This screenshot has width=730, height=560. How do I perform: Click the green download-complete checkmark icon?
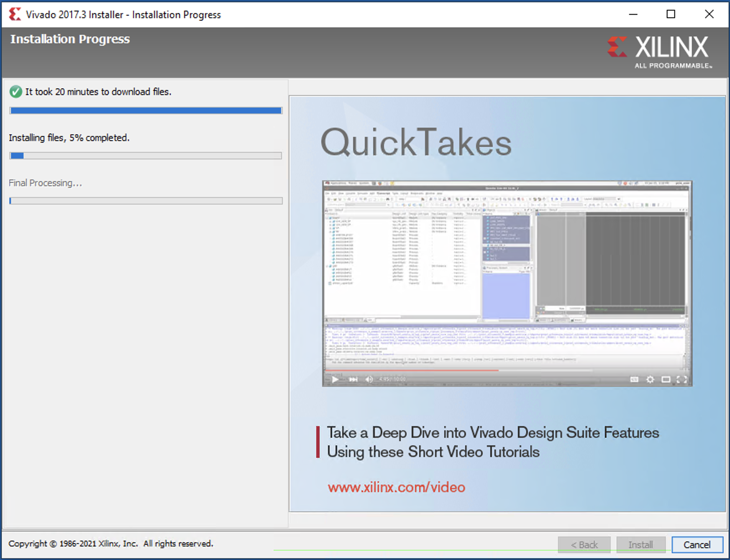click(x=16, y=92)
